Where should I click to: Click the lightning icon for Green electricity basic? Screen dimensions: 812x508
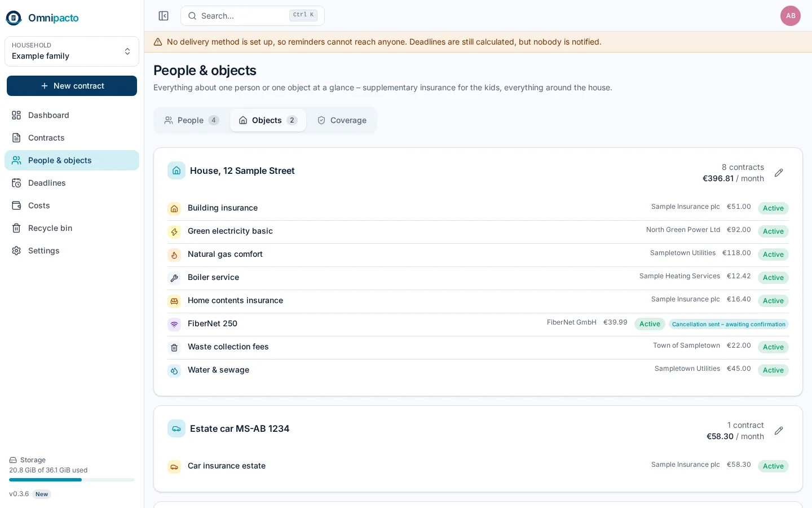click(x=174, y=232)
